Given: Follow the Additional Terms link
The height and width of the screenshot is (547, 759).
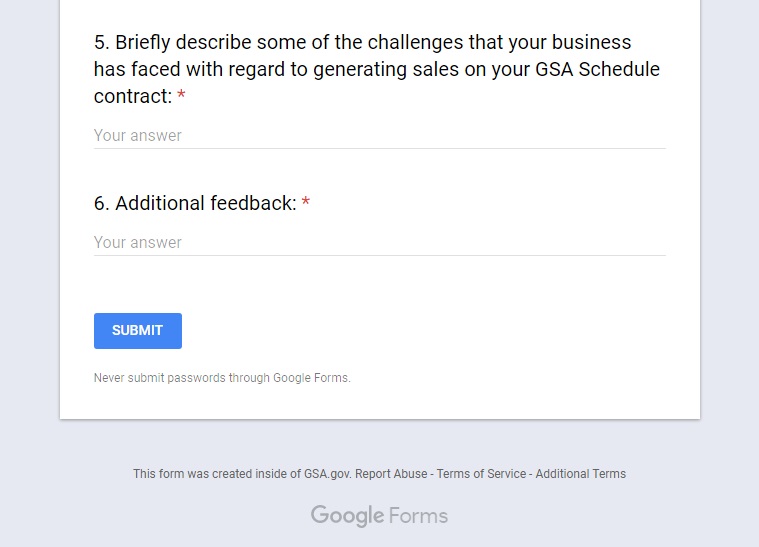Looking at the screenshot, I should pyautogui.click(x=580, y=474).
